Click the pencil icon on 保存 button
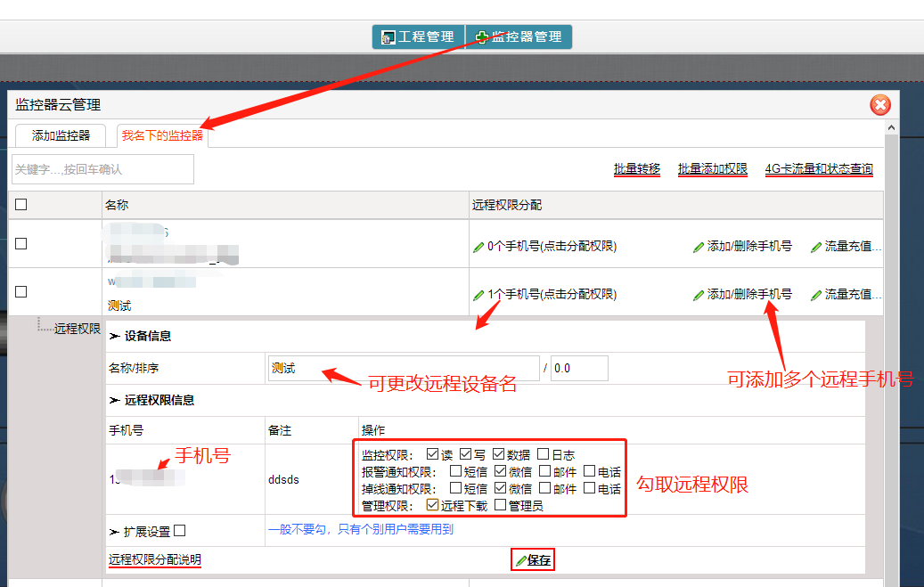924x587 pixels. point(521,560)
